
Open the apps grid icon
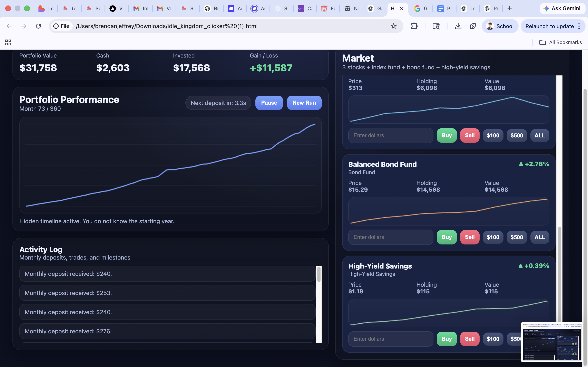8,42
